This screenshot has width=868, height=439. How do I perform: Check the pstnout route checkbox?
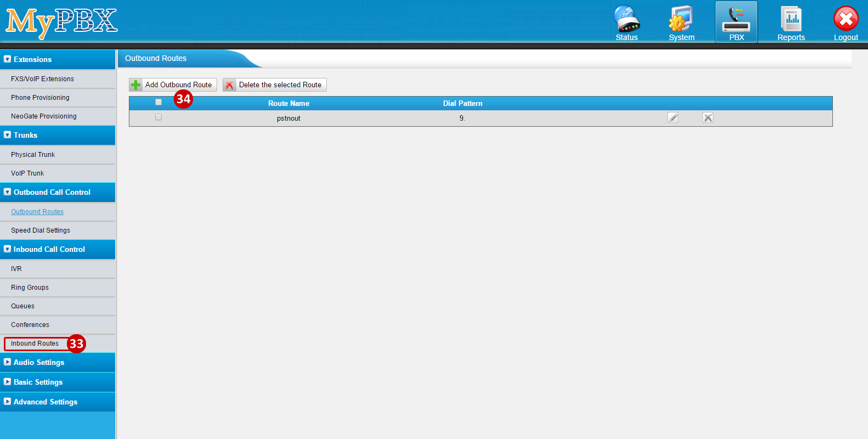(158, 117)
